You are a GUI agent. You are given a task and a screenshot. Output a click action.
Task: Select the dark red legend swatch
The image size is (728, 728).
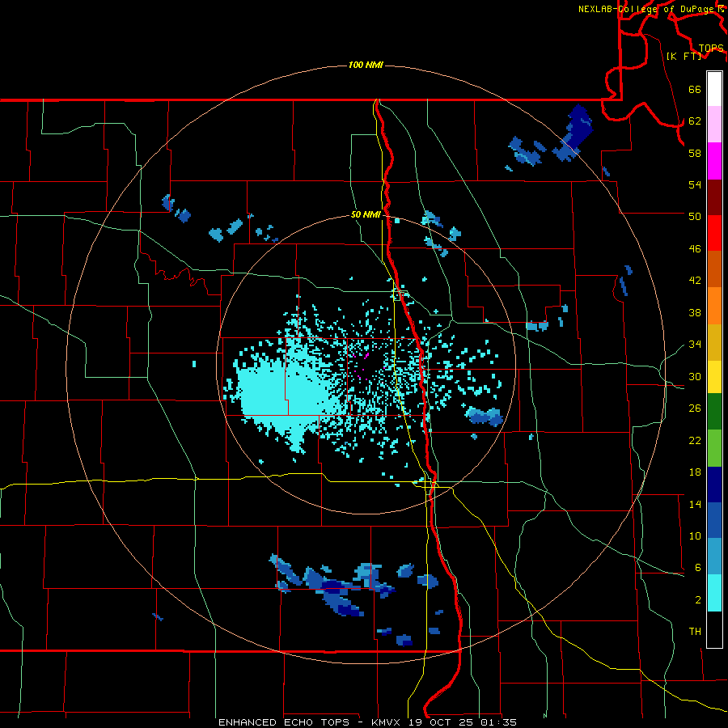(714, 197)
